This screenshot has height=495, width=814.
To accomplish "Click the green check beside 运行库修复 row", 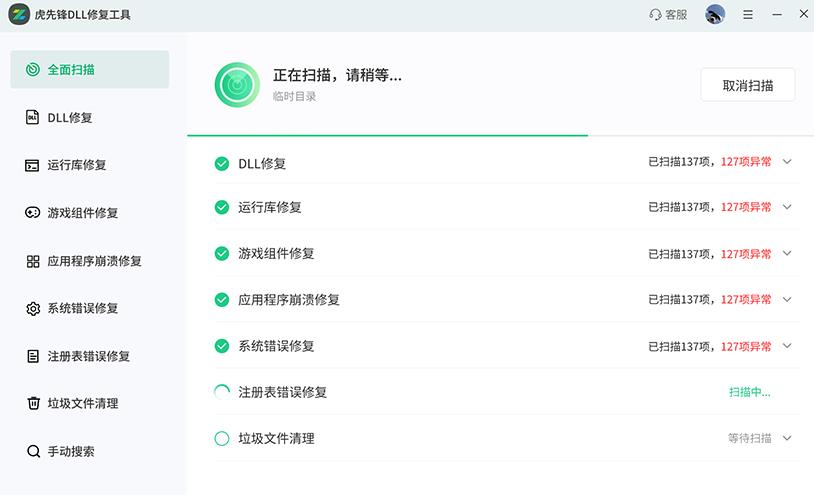I will click(222, 207).
